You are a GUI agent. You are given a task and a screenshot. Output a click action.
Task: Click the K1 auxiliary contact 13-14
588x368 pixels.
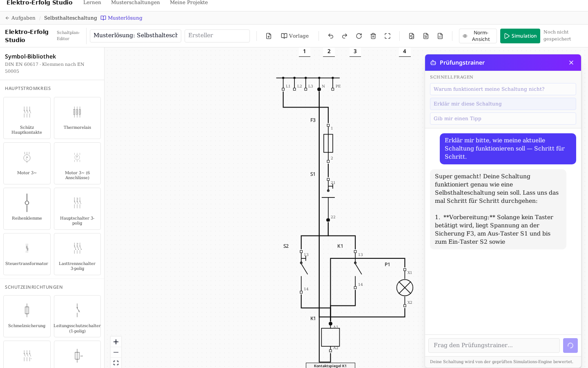click(x=358, y=269)
